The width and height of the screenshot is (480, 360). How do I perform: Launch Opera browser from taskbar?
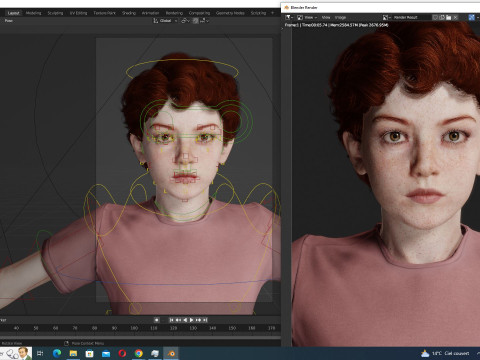[122, 353]
